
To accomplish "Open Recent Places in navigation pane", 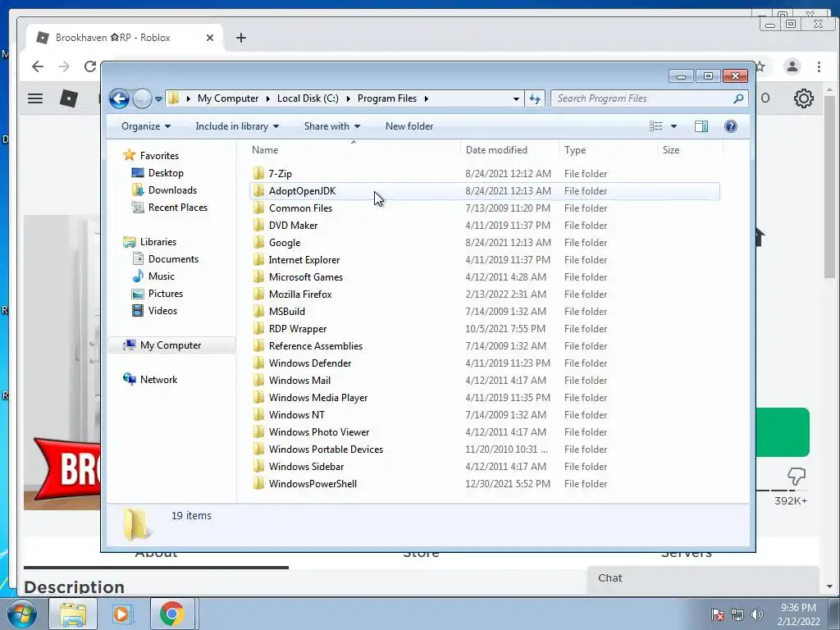I will [177, 208].
